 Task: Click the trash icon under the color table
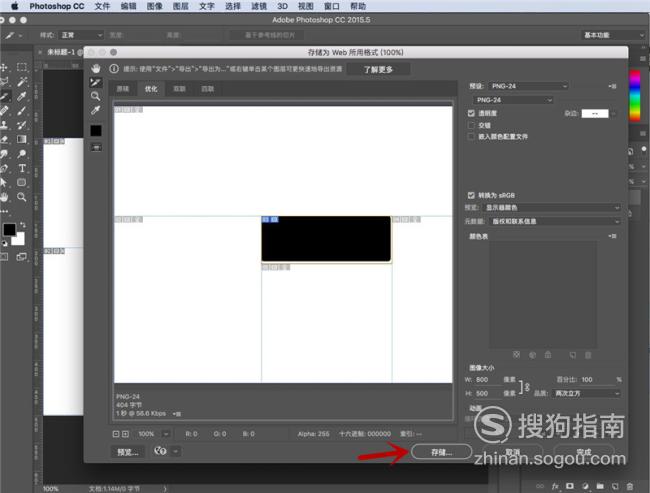[x=588, y=355]
